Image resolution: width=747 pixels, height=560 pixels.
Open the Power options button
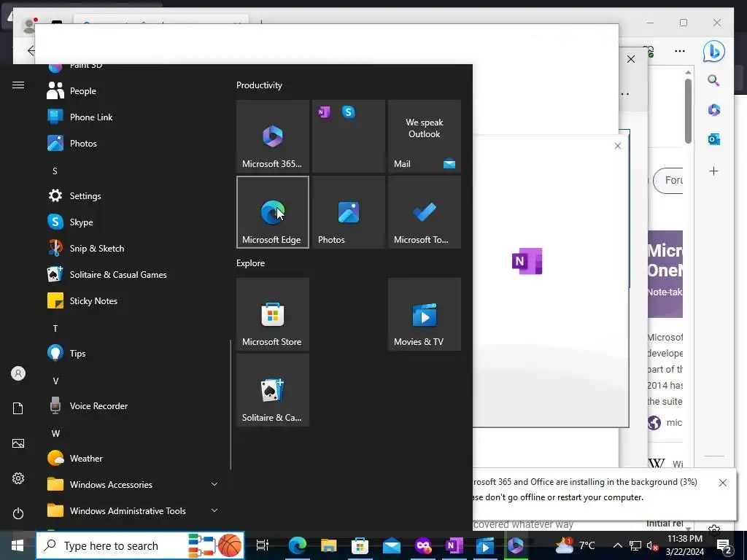pos(18,513)
